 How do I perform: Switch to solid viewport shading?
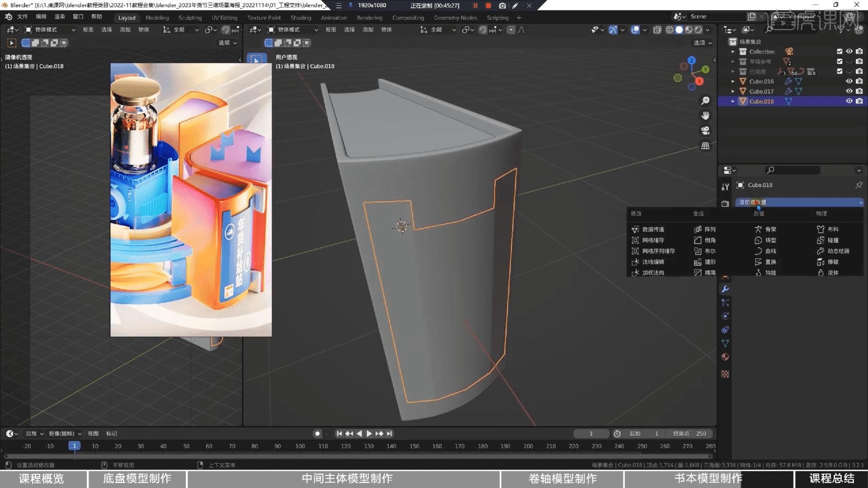coord(679,30)
